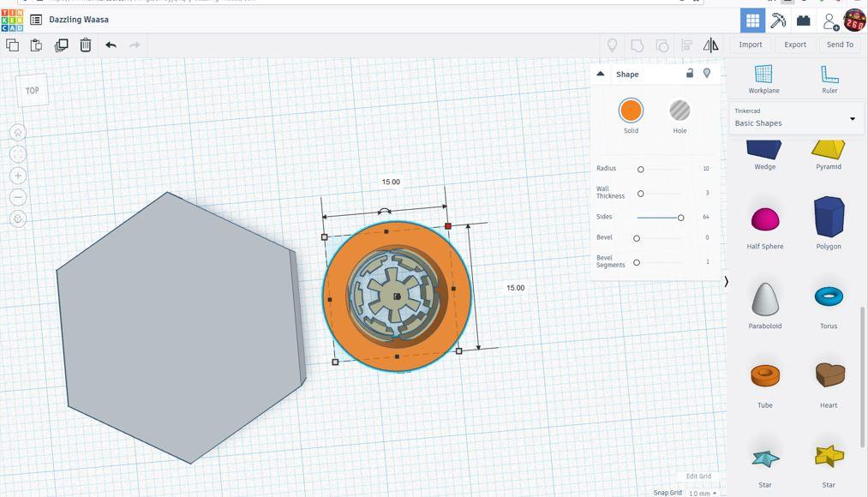Pick the Torus shape
868x497 pixels.
[829, 306]
